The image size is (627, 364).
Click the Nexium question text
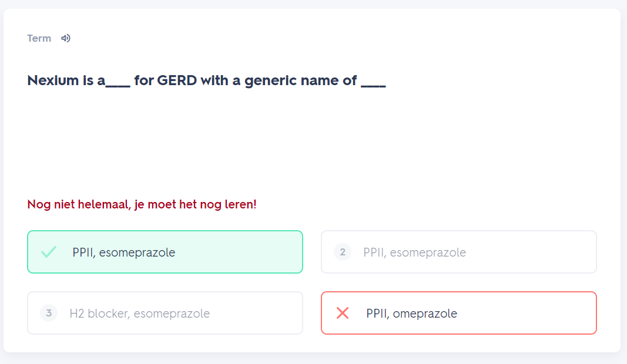click(206, 80)
